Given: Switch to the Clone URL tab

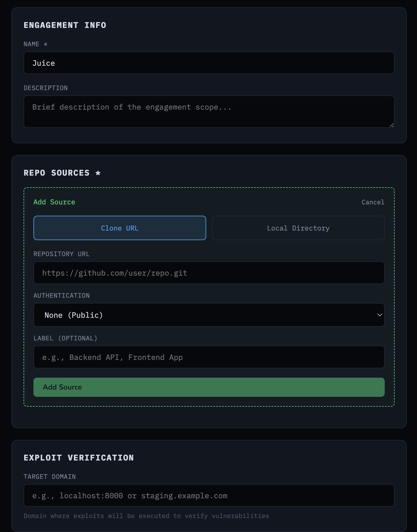Looking at the screenshot, I should tap(120, 228).
